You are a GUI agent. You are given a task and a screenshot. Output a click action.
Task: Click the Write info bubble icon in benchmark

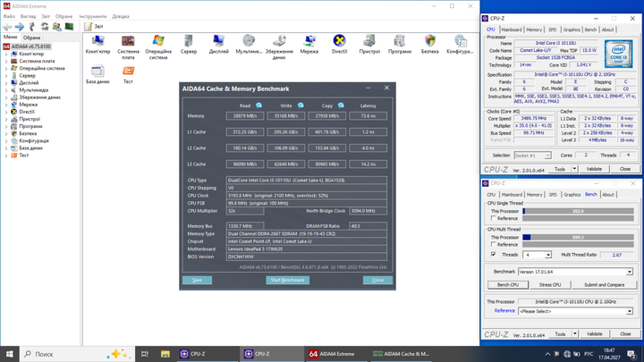301,105
